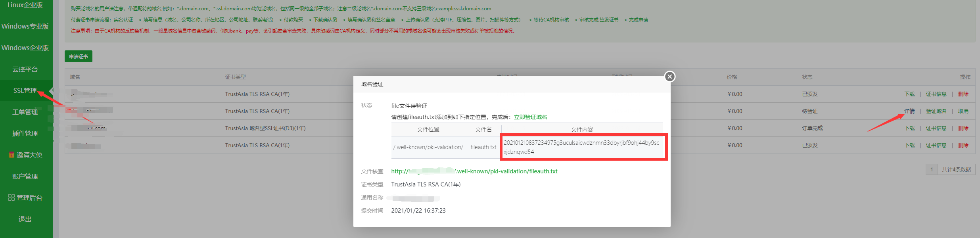
Task: Go to 云控平台 sidebar item
Action: coord(25,69)
